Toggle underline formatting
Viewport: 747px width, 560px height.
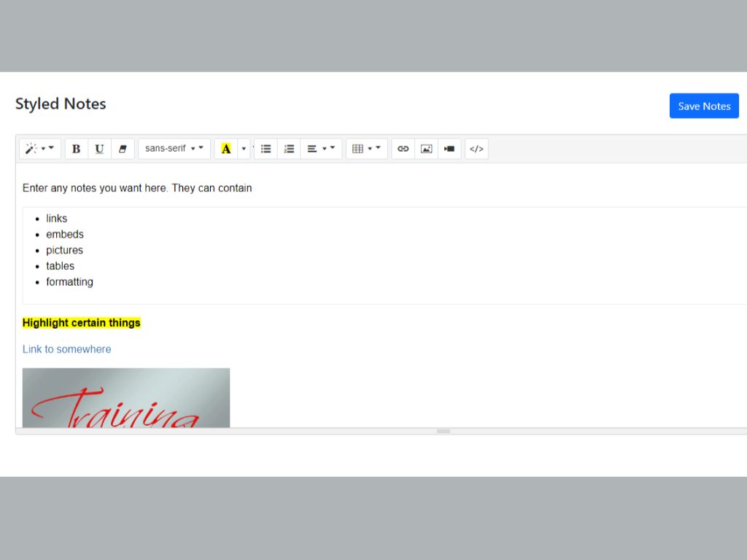click(x=100, y=149)
